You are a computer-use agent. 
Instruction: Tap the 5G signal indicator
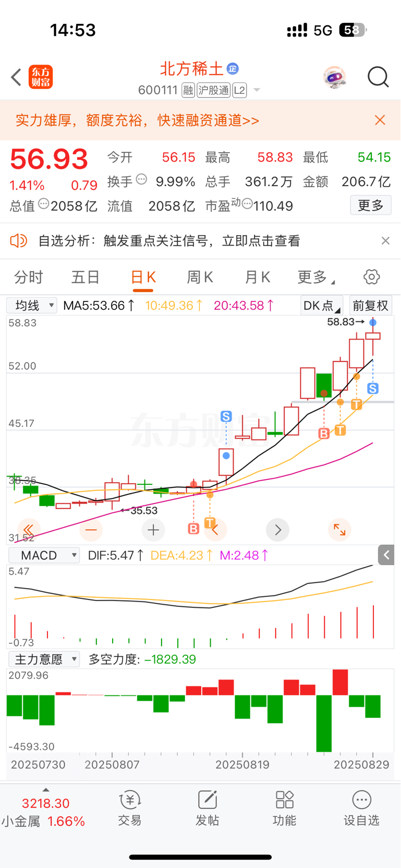(x=323, y=31)
